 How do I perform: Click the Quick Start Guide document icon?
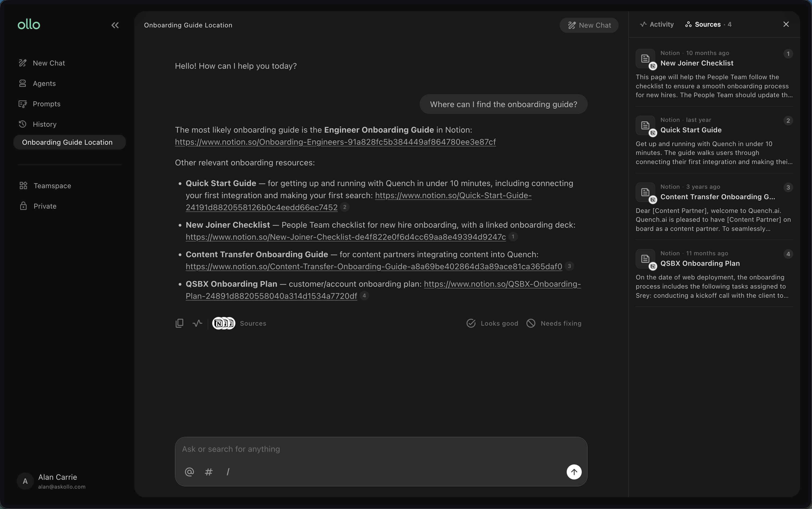coord(645,126)
